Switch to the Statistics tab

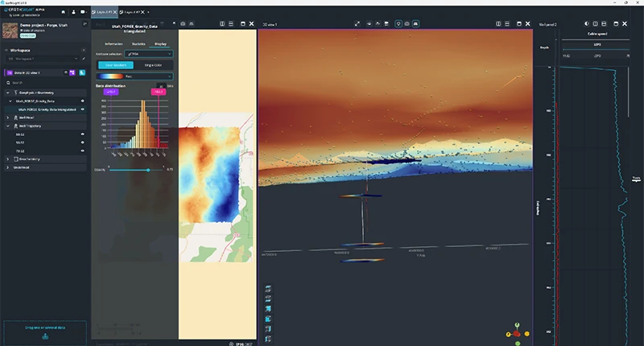click(138, 44)
